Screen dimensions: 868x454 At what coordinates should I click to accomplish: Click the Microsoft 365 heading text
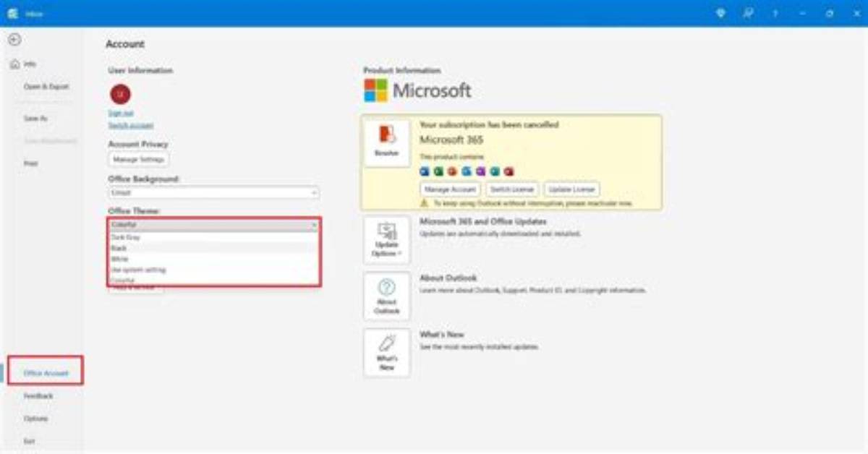pyautogui.click(x=451, y=140)
